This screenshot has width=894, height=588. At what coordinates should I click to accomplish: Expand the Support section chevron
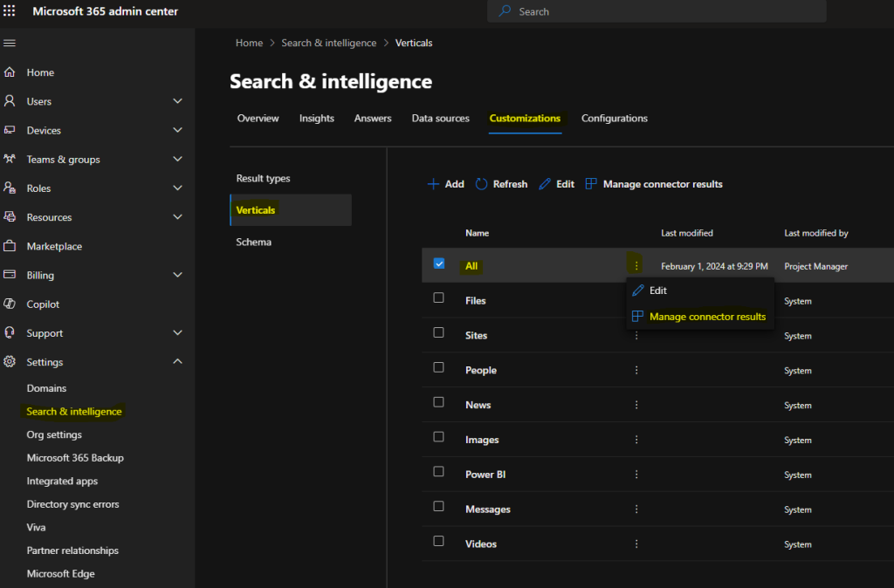tap(178, 332)
